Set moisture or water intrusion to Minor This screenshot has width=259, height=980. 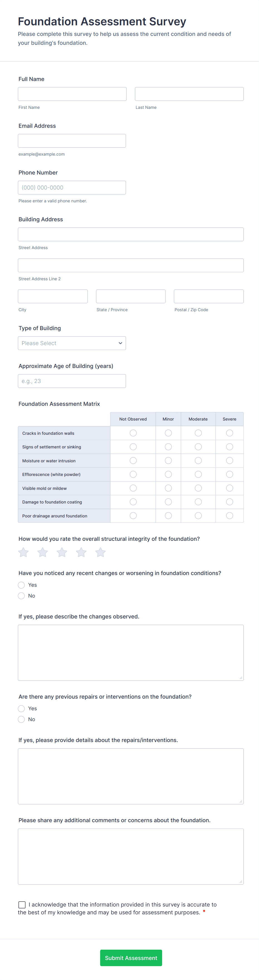coord(168,461)
